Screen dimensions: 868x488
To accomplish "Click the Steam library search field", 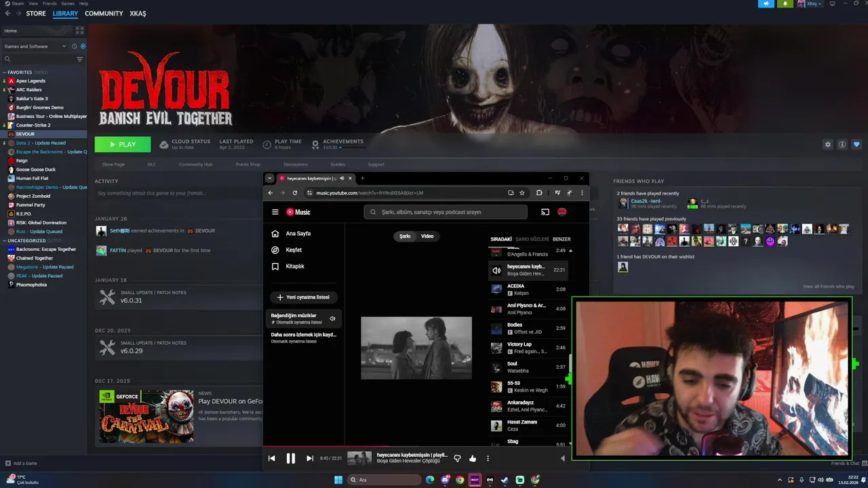I will [38, 59].
